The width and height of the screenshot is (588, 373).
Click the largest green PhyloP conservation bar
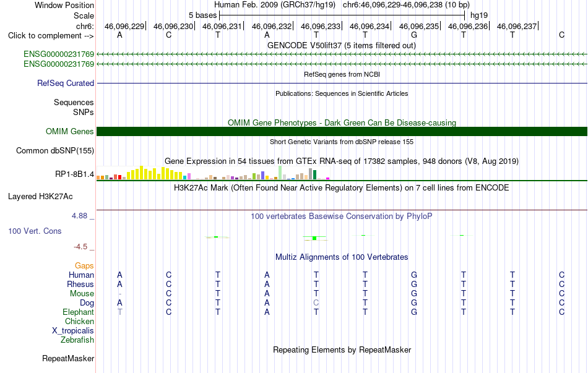point(314,238)
